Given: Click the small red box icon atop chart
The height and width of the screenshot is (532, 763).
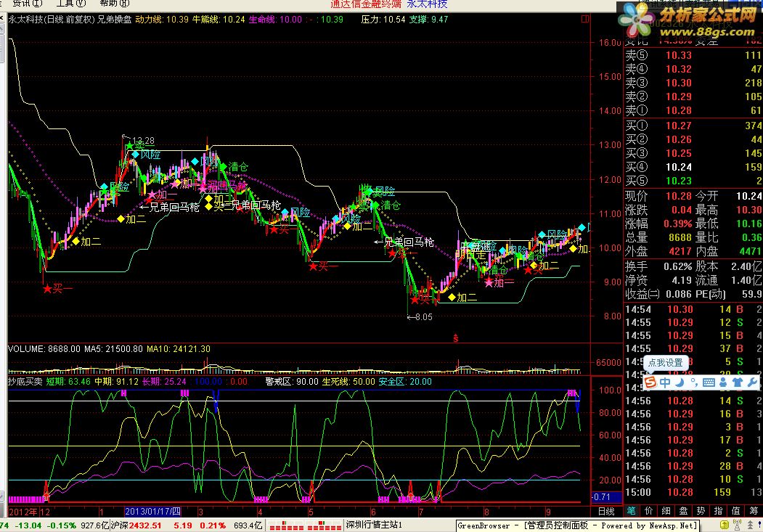Looking at the screenshot, I should [x=585, y=19].
